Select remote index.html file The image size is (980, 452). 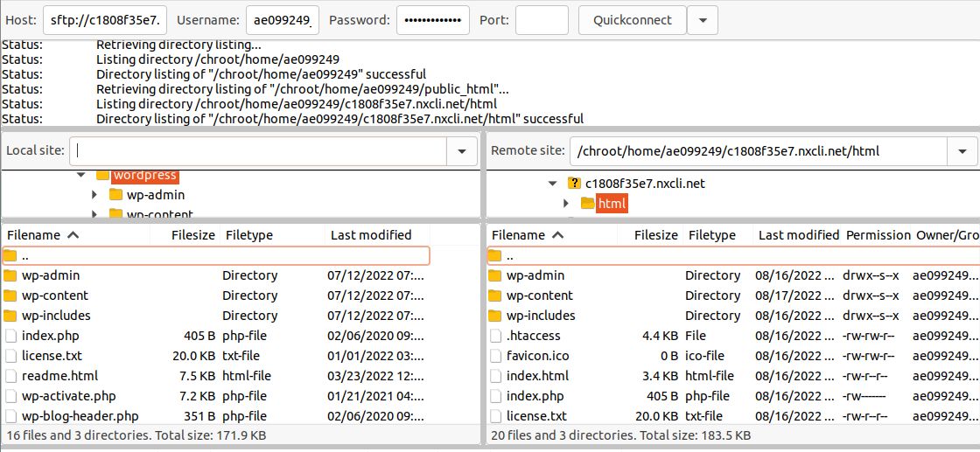click(733, 376)
